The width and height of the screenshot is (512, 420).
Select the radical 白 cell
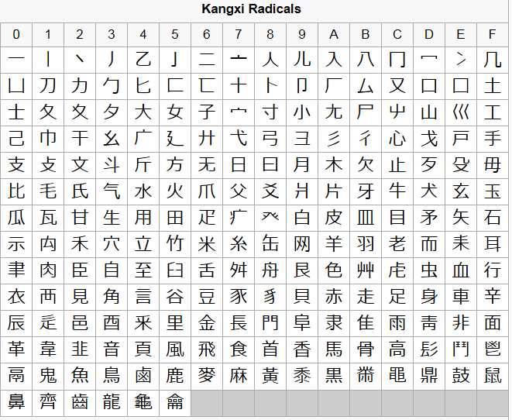click(x=302, y=219)
